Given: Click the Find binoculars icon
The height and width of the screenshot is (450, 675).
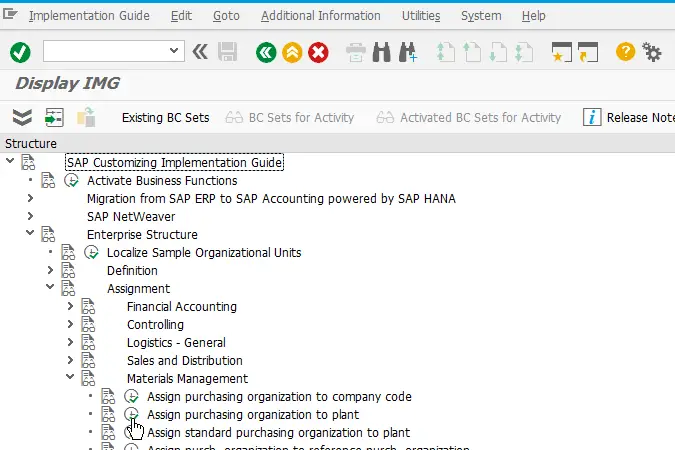Looking at the screenshot, I should coord(382,53).
